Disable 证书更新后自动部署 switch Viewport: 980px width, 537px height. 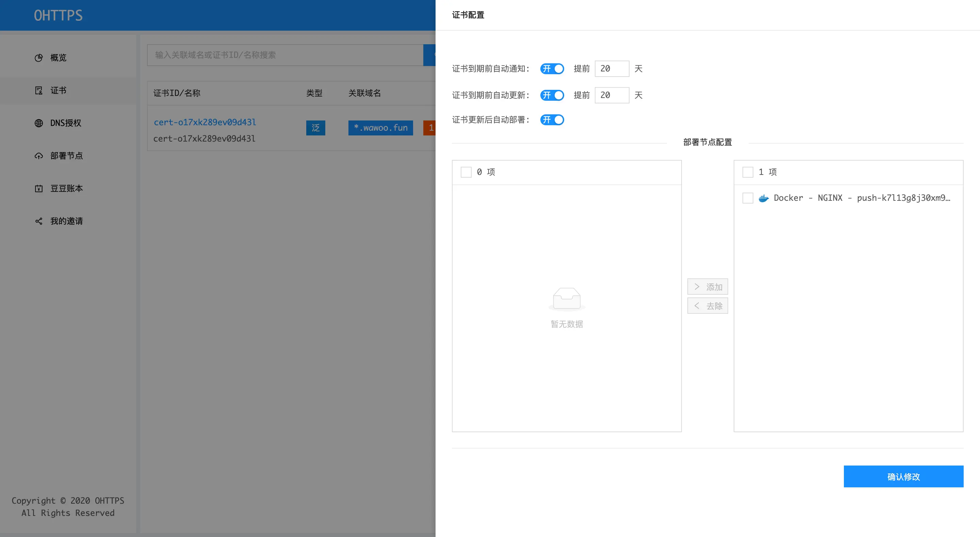click(x=552, y=120)
